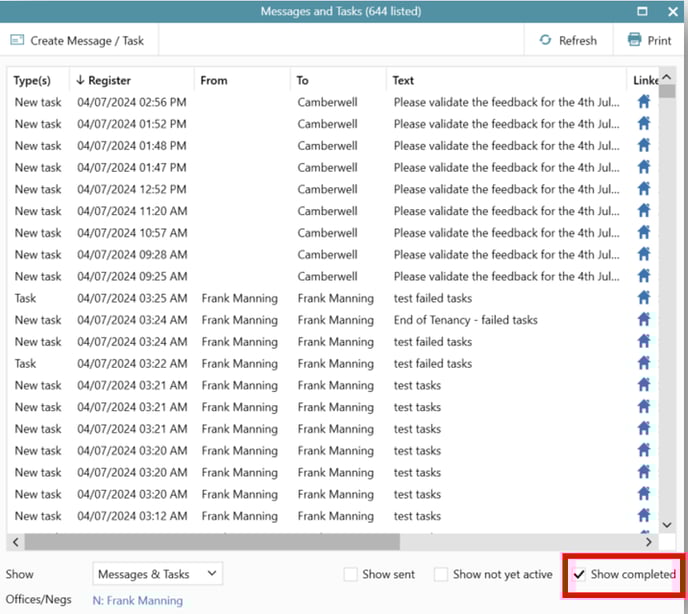Click the Create Message envelope icon
This screenshot has height=614, width=688.
tap(17, 40)
